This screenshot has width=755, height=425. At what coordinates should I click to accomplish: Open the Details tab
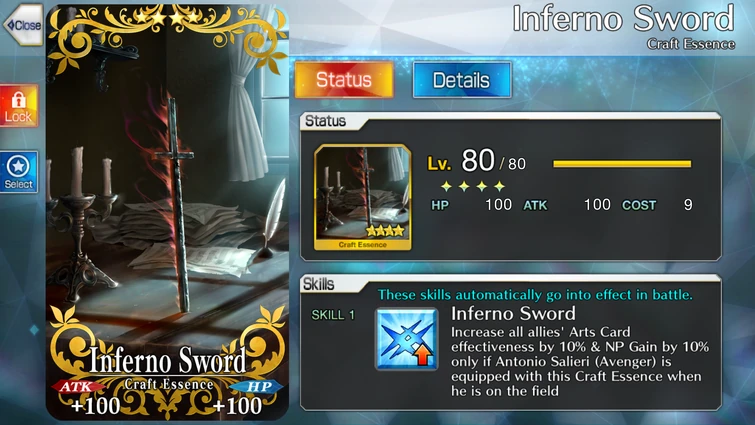click(x=461, y=80)
